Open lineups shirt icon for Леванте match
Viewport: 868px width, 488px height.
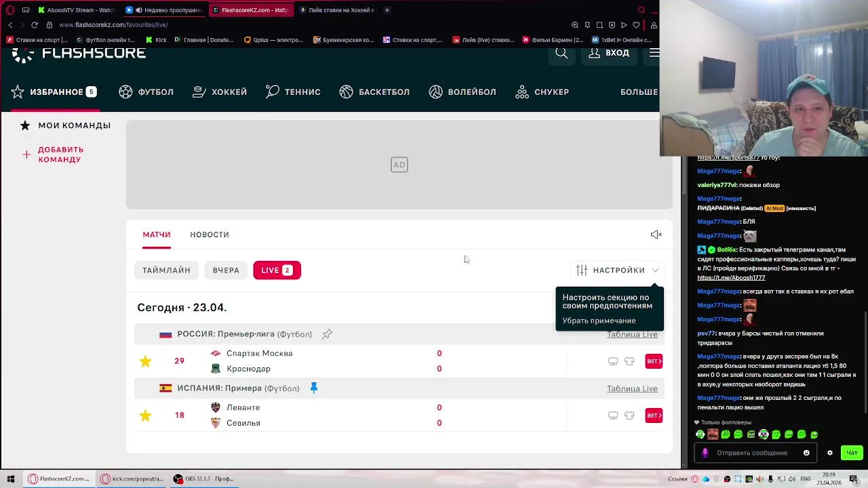[629, 415]
